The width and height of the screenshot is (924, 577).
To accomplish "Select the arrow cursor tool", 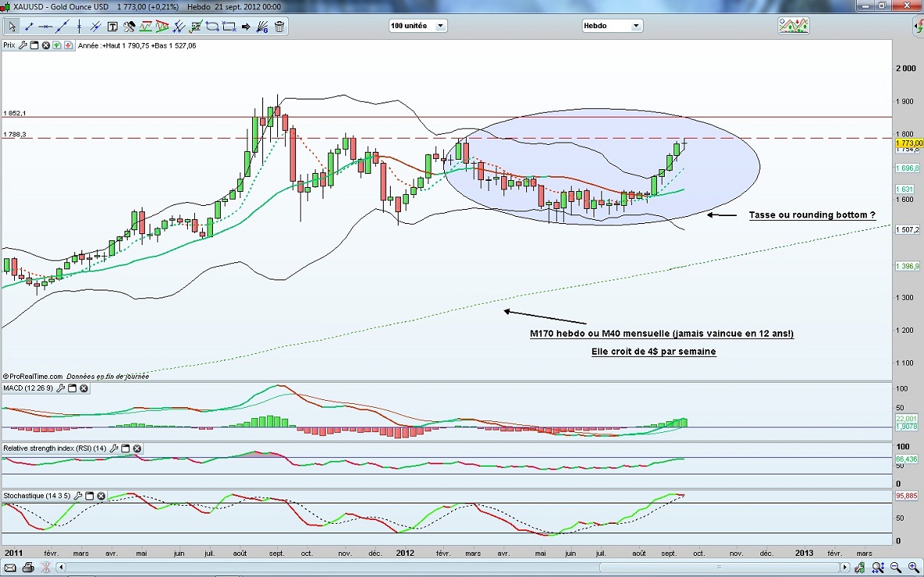I will pyautogui.click(x=13, y=27).
